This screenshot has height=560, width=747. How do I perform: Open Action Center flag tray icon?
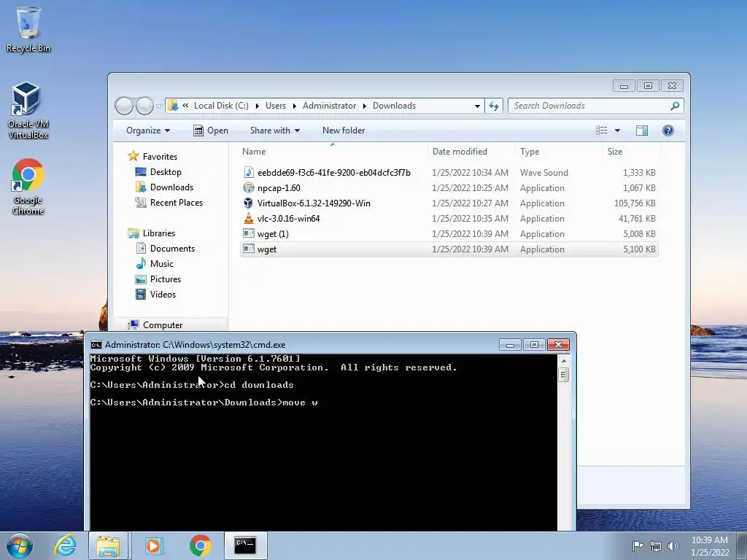pyautogui.click(x=638, y=545)
